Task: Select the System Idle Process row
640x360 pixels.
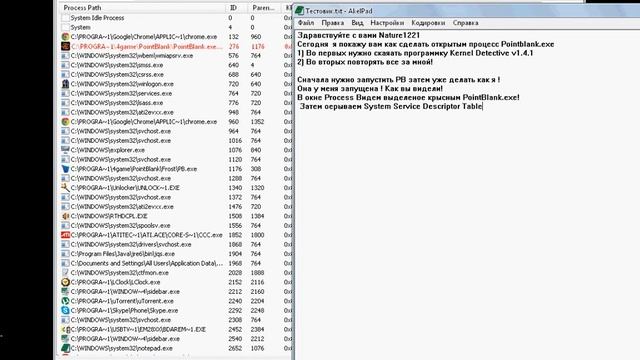Action: coord(177,18)
